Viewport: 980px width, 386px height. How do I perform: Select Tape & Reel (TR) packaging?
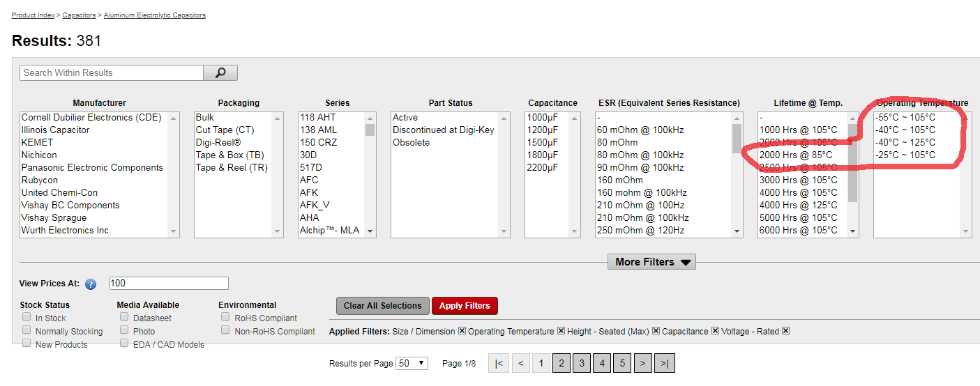click(x=233, y=167)
